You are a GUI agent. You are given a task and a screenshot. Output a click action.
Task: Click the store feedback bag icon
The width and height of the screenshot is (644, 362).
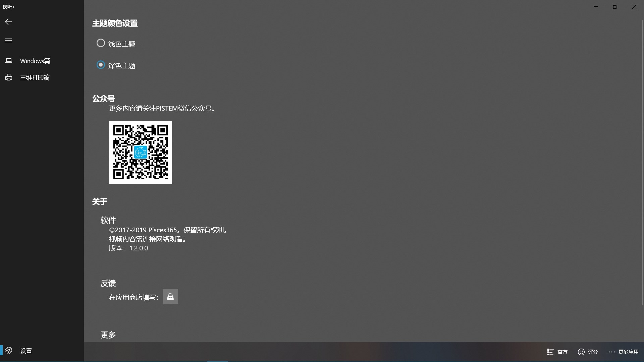[x=170, y=296]
